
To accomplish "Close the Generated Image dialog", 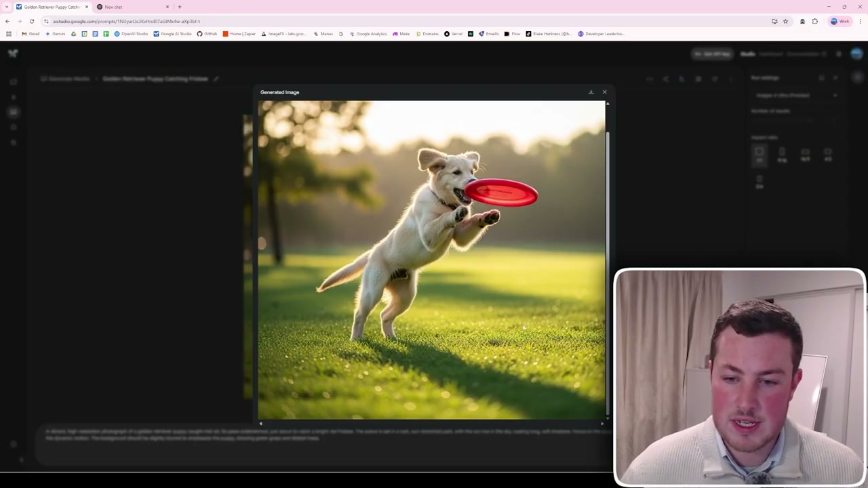I will 605,92.
